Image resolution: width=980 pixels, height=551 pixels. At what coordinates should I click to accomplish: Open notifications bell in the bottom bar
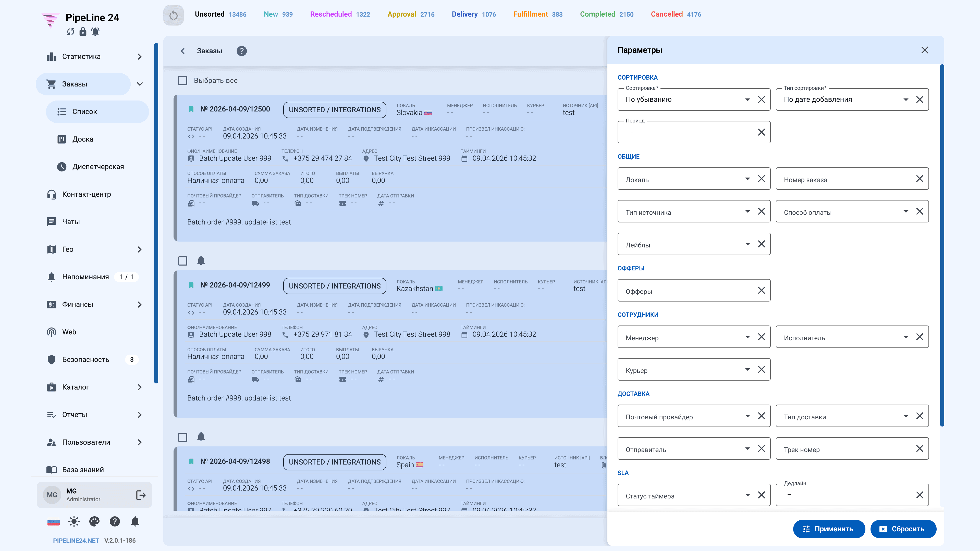(135, 521)
